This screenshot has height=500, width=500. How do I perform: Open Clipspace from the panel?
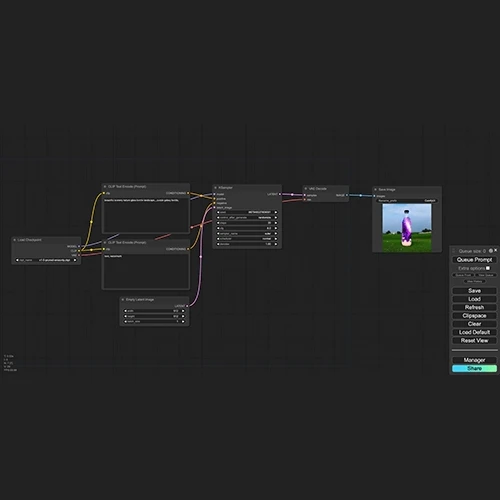(x=474, y=316)
